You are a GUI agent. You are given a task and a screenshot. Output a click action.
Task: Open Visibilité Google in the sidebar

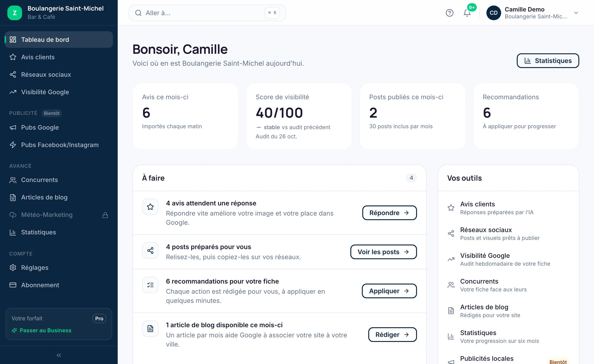click(59, 92)
